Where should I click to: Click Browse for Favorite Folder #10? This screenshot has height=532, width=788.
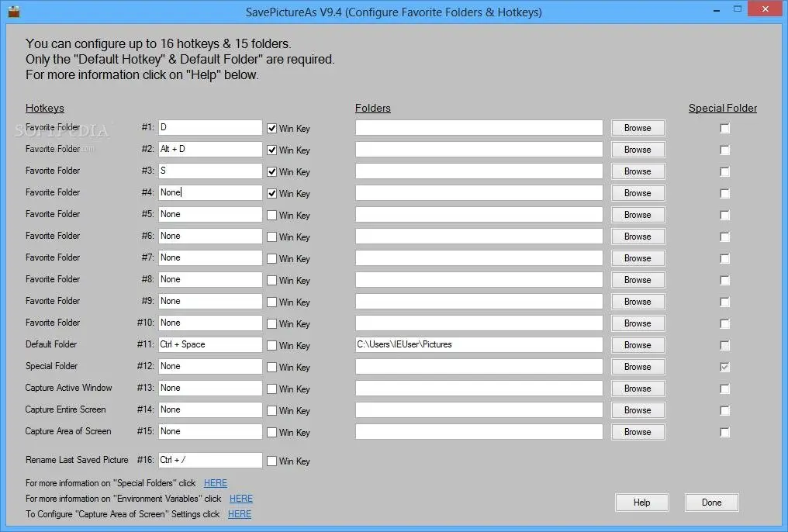pyautogui.click(x=638, y=323)
